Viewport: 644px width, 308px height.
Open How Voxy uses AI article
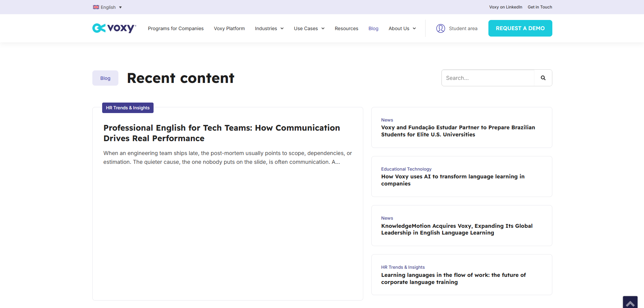coord(453,180)
